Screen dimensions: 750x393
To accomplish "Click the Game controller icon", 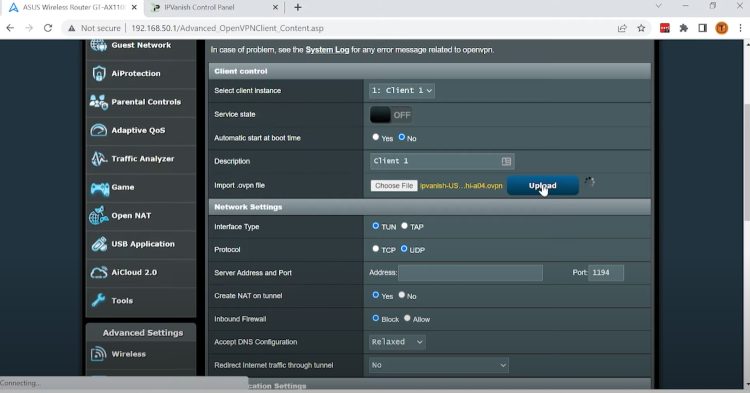I will 99,188.
